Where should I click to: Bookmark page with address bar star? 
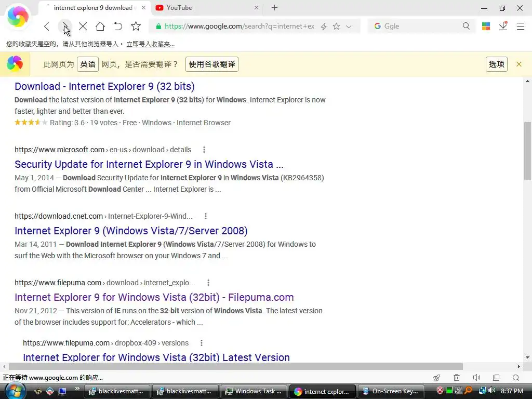[x=336, y=26]
